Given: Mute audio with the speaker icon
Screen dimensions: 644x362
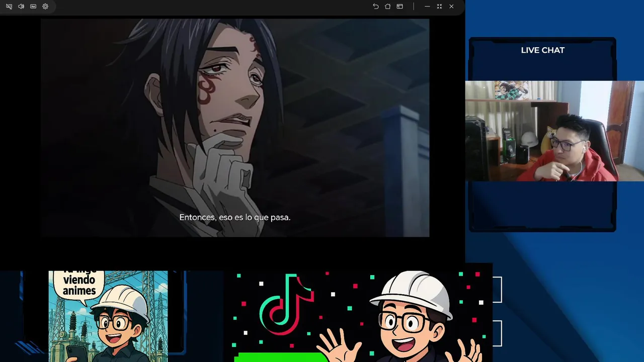Looking at the screenshot, I should pos(21,7).
